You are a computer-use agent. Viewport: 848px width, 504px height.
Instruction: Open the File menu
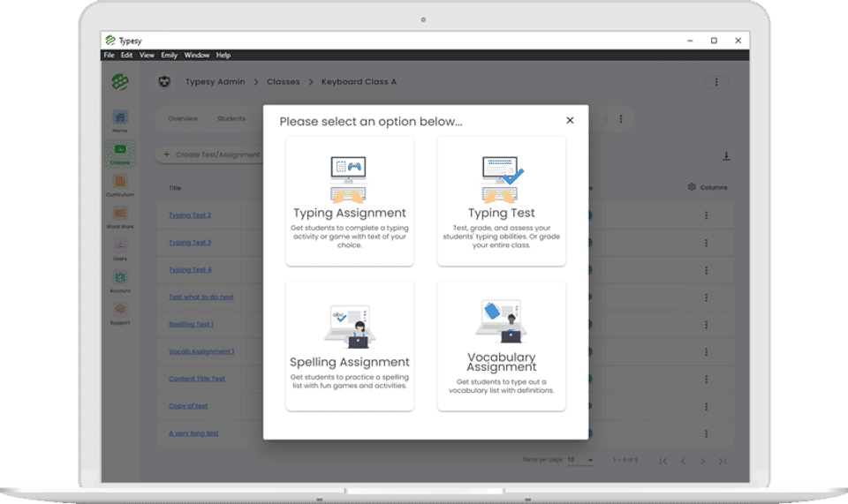click(x=109, y=55)
